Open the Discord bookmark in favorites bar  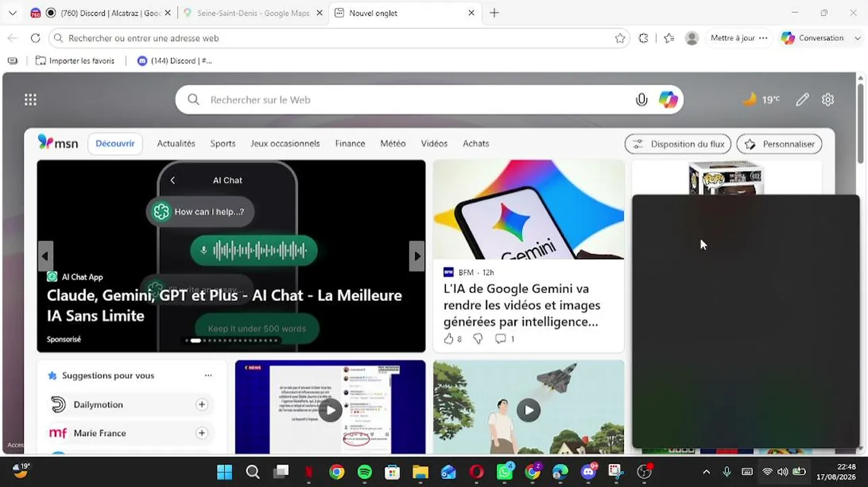[x=174, y=61]
